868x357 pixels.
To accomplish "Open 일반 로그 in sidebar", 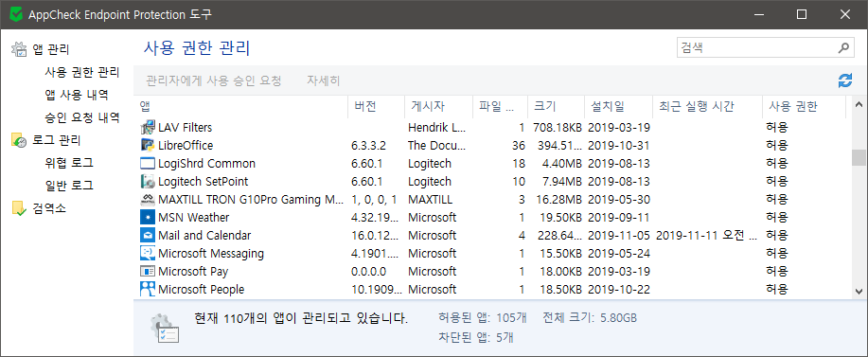I will tap(69, 186).
